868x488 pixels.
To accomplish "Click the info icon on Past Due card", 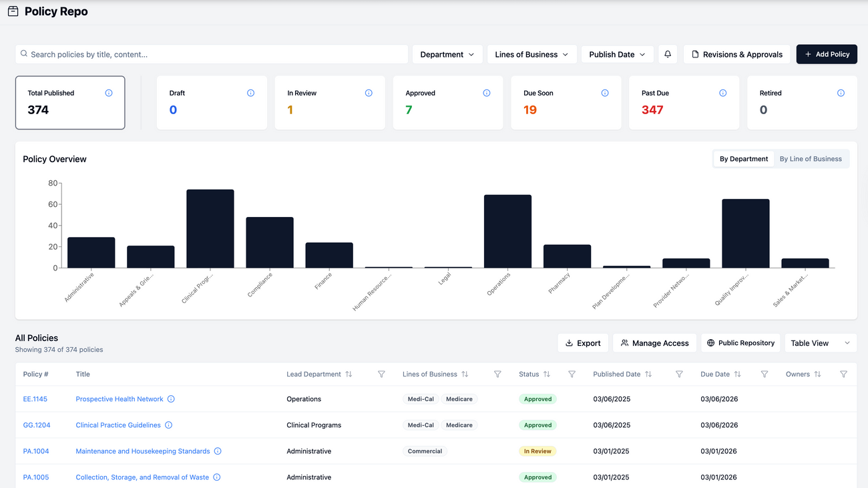I will click(722, 93).
